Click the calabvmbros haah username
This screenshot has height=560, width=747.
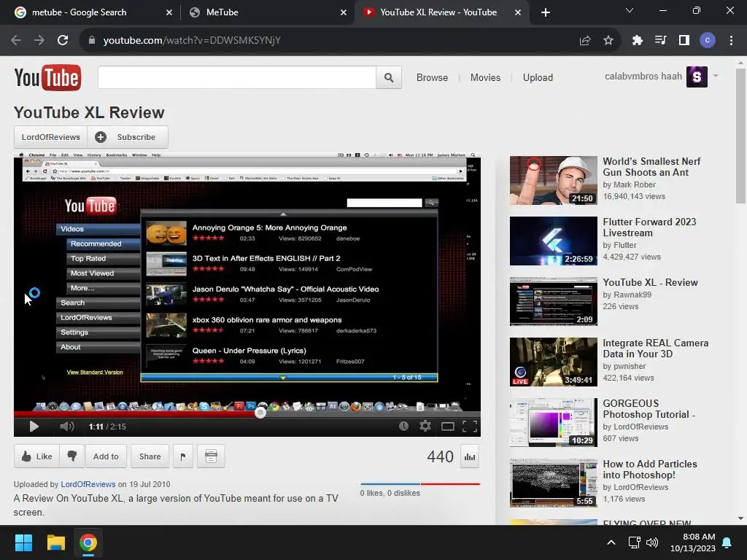643,76
